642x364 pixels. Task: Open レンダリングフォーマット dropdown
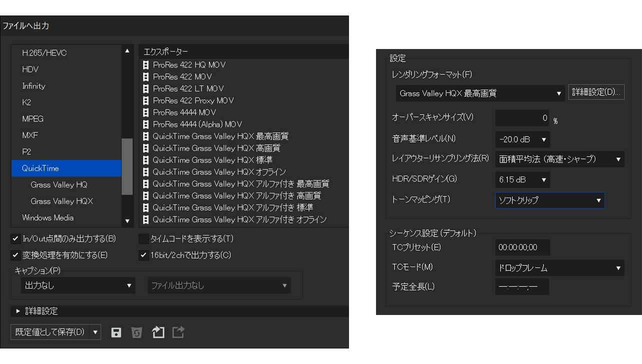[480, 93]
